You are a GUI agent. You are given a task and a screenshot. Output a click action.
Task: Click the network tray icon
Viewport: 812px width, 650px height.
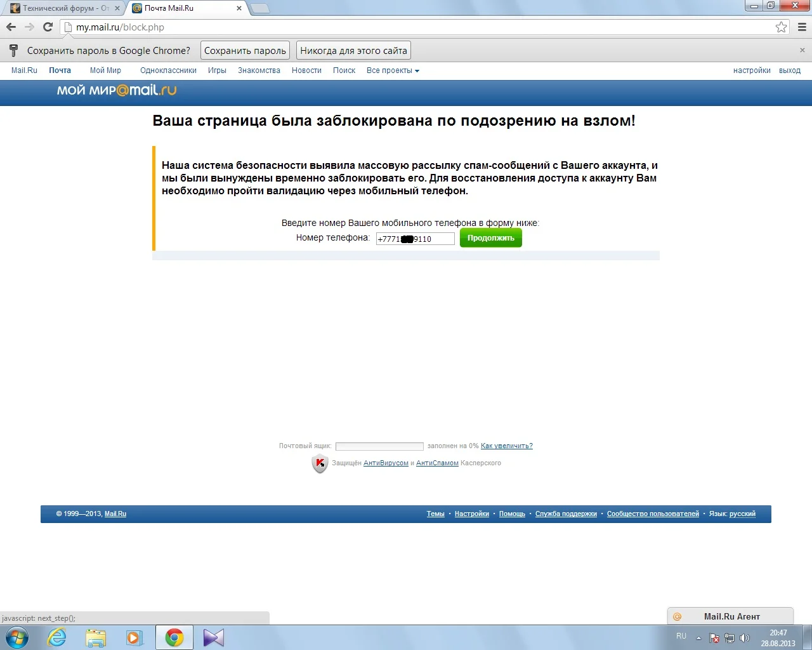[x=730, y=638]
